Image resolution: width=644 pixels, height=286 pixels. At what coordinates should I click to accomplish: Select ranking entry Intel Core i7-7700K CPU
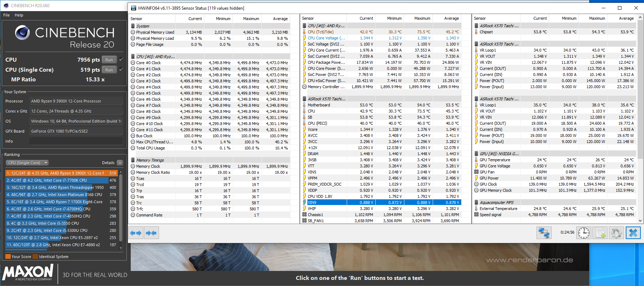pyautogui.click(x=62, y=180)
